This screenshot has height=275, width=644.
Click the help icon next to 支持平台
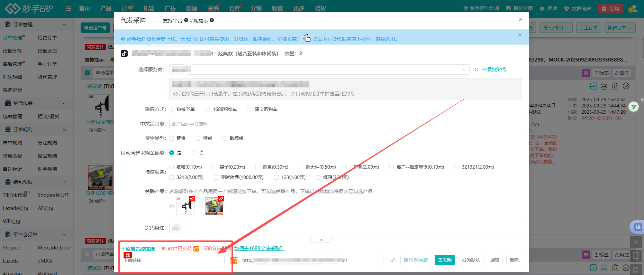pyautogui.click(x=186, y=20)
